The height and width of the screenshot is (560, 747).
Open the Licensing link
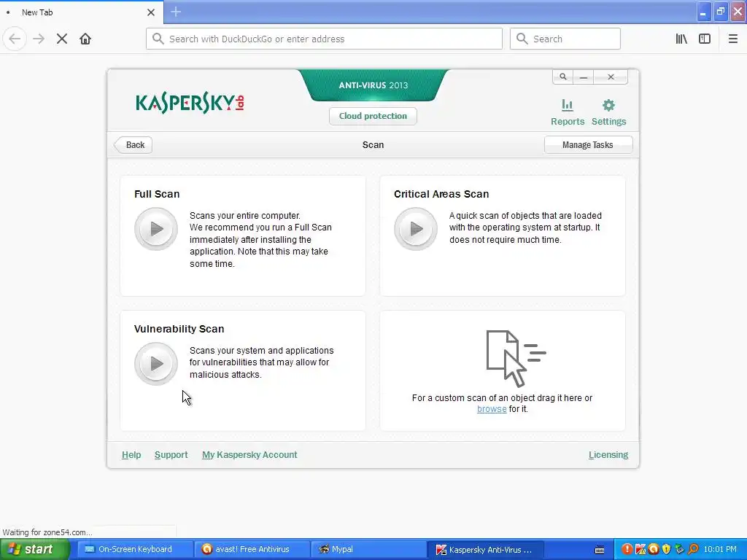coord(608,455)
